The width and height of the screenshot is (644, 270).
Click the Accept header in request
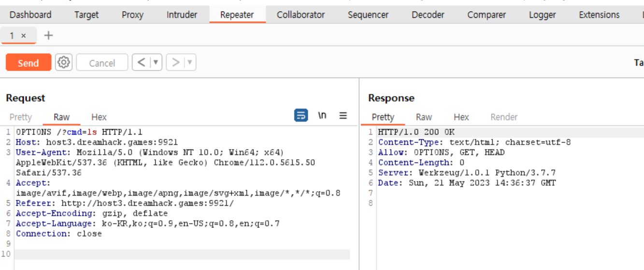click(x=178, y=188)
